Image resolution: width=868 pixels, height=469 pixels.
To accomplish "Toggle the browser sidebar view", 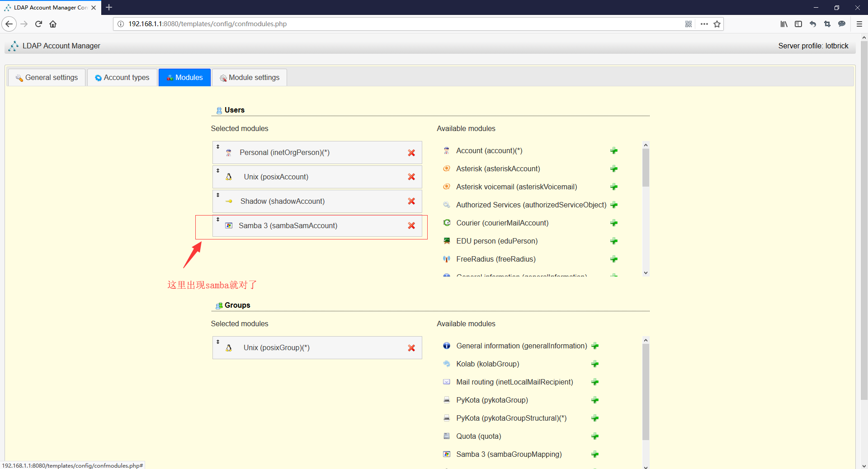I will pos(798,24).
